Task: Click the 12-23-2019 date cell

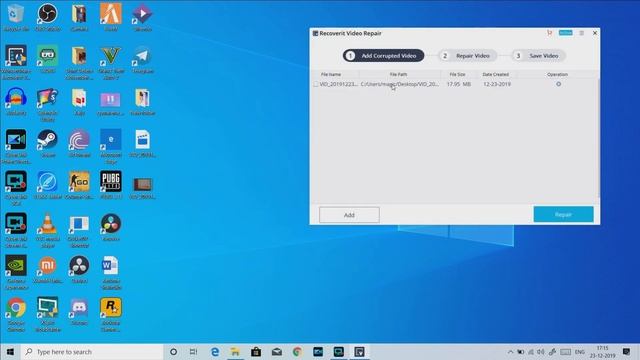Action: (497, 84)
